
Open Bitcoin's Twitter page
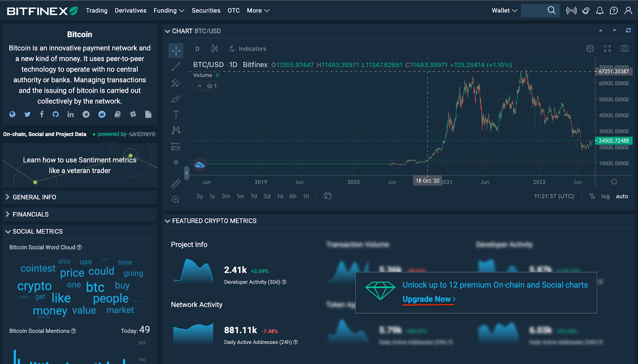tap(28, 114)
